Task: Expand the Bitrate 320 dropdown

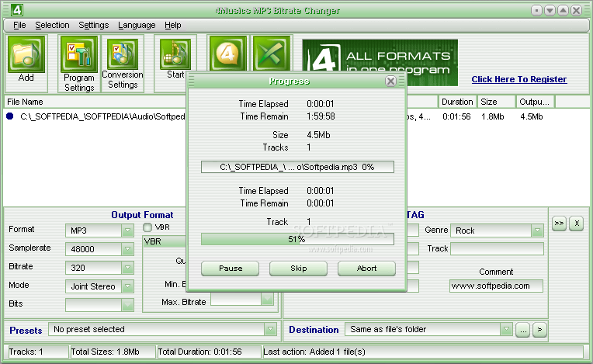Action: tap(127, 268)
